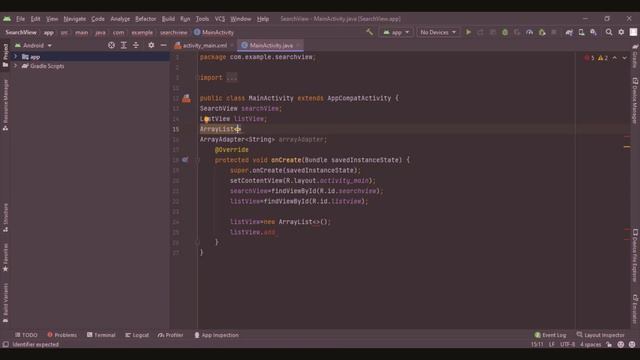This screenshot has width=640, height=360.
Task: Select the MainActivity.java editor tab
Action: point(271,45)
